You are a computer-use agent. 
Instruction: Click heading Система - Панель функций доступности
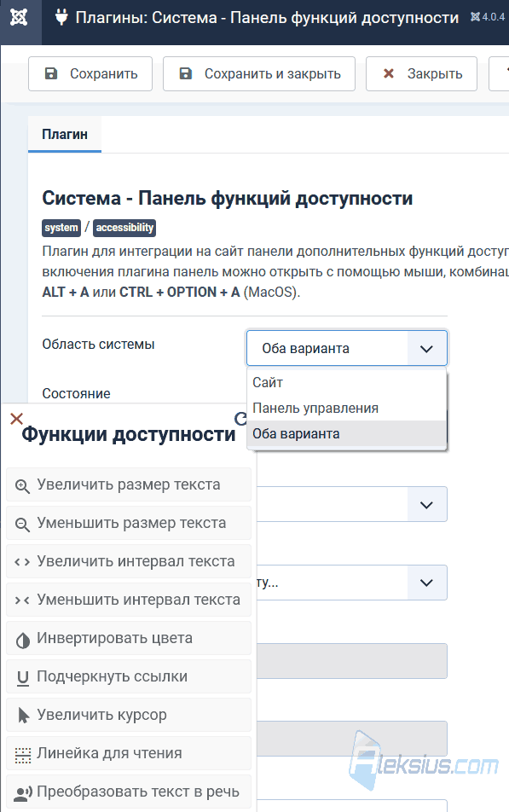[x=228, y=198]
